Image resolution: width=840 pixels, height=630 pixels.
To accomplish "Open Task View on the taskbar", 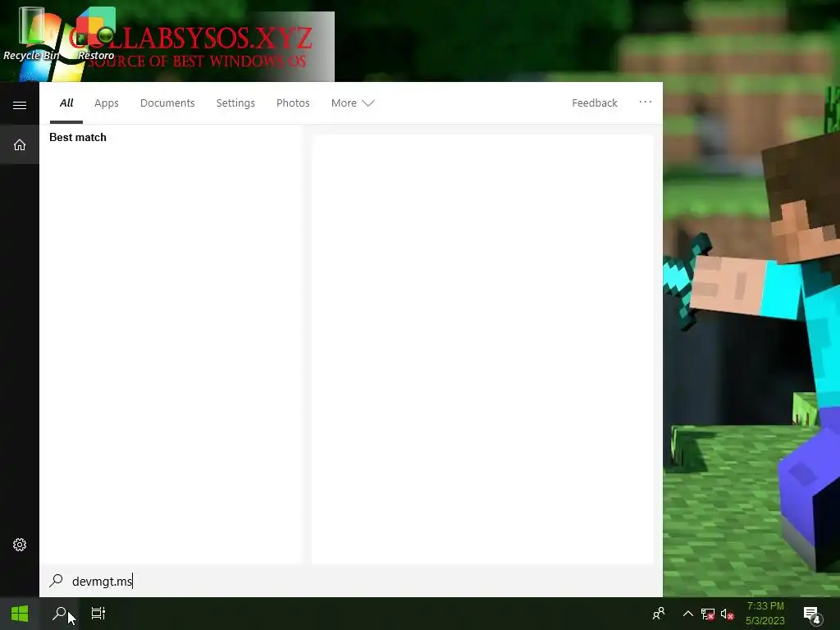I will (98, 614).
